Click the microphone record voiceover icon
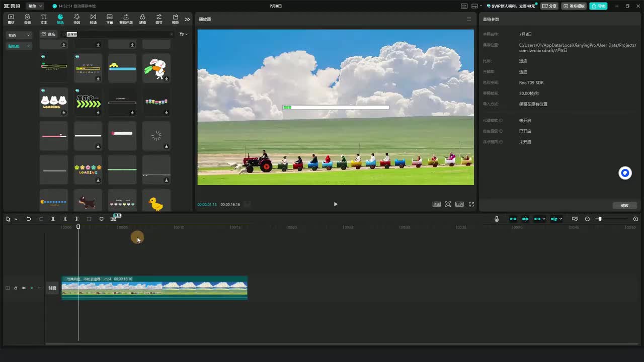The width and height of the screenshot is (644, 362). (x=497, y=219)
